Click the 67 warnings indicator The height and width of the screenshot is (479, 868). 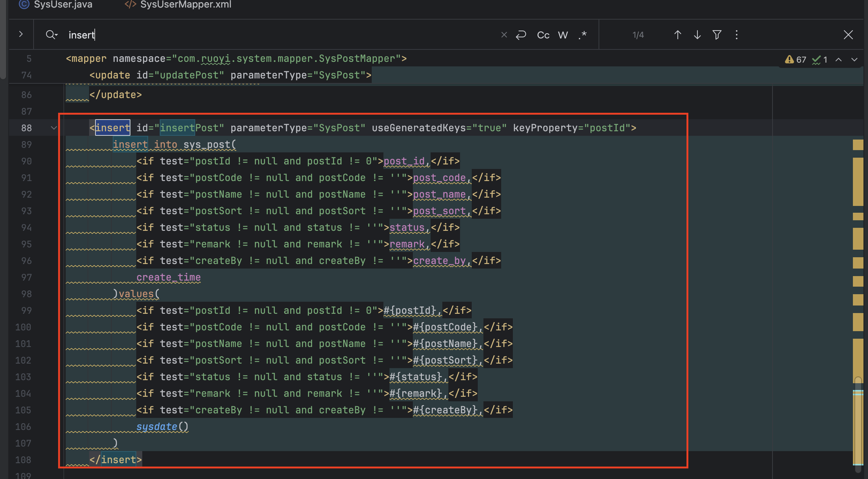796,60
